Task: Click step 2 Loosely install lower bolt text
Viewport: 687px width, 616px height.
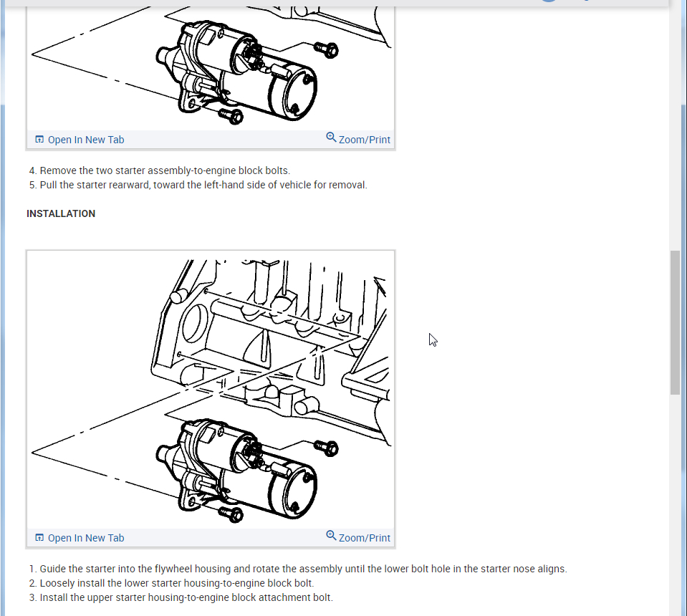Action: pos(171,583)
